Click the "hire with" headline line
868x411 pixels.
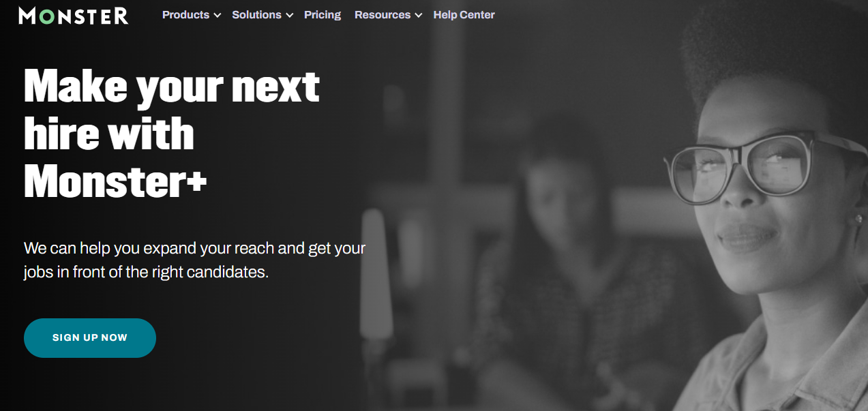(x=109, y=134)
